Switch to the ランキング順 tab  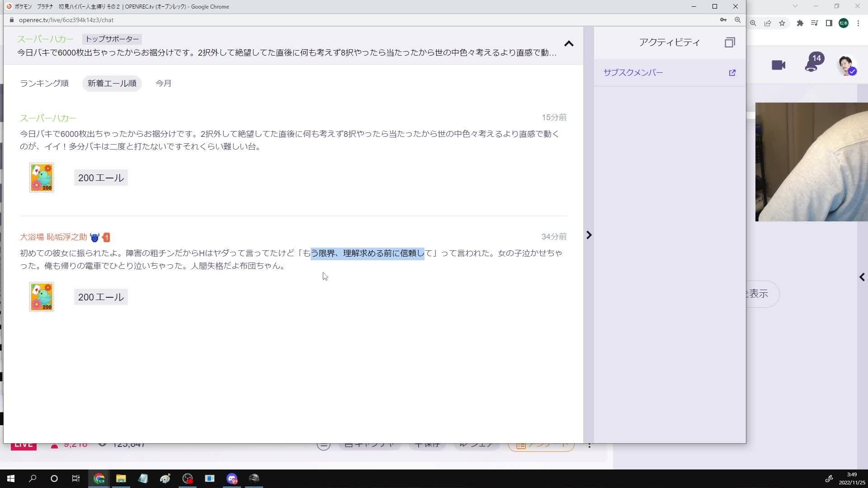point(44,83)
